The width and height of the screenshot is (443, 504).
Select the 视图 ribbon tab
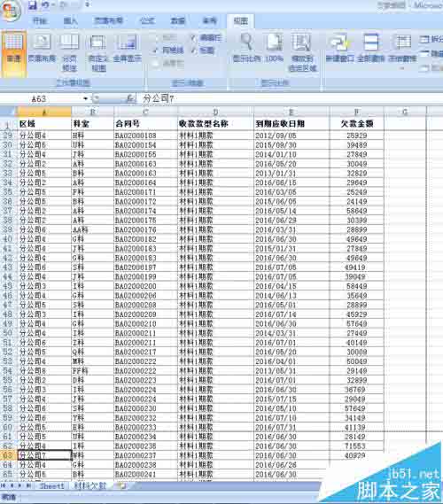click(240, 21)
